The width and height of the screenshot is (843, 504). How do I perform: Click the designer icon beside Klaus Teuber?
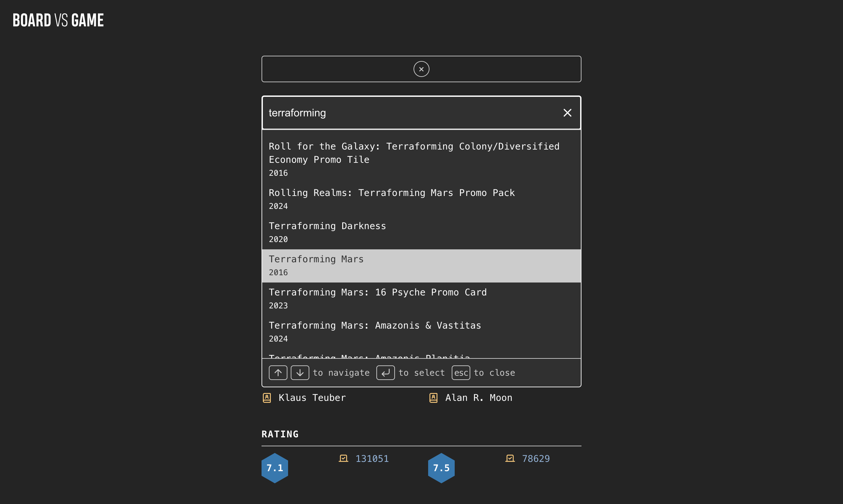point(267,398)
